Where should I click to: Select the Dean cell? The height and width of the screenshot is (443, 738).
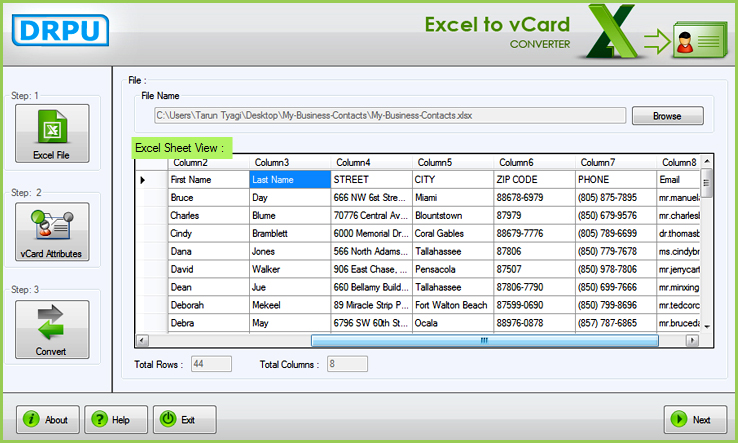[x=209, y=287]
